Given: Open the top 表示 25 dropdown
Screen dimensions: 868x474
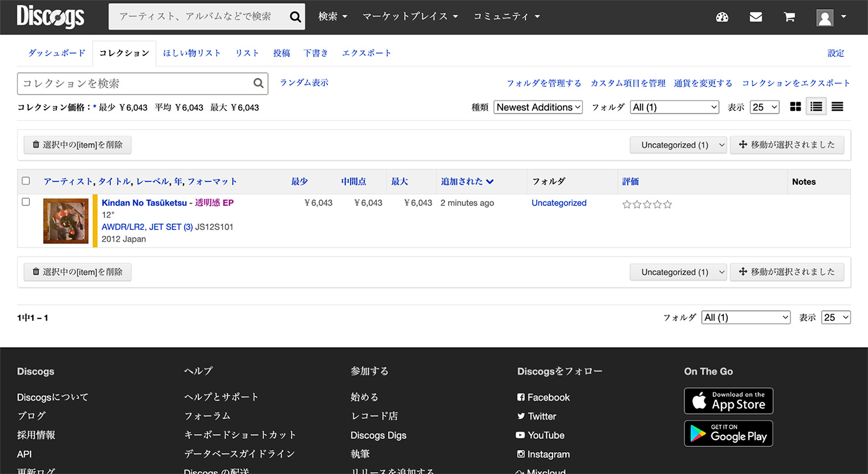Looking at the screenshot, I should pos(764,107).
